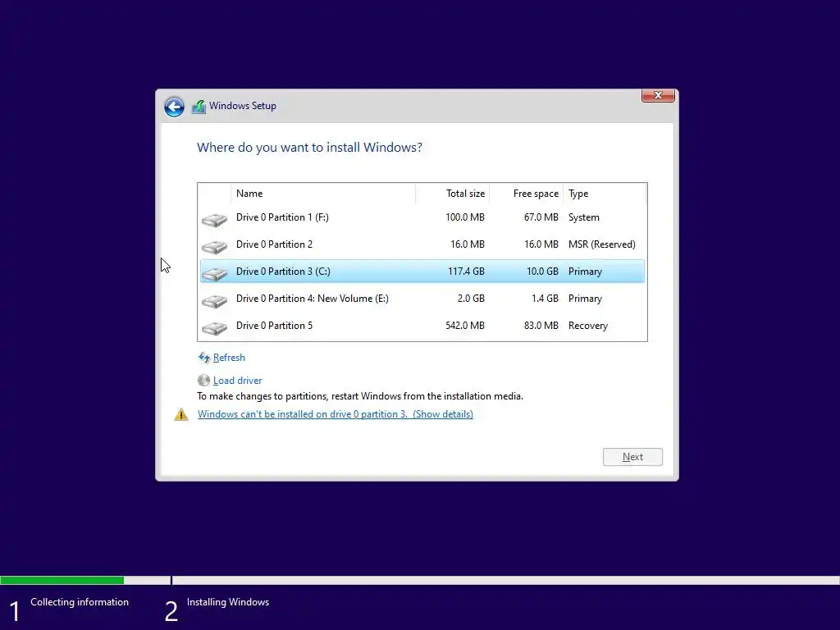Click the "Where do you want to install Windows?" heading

[x=309, y=148]
